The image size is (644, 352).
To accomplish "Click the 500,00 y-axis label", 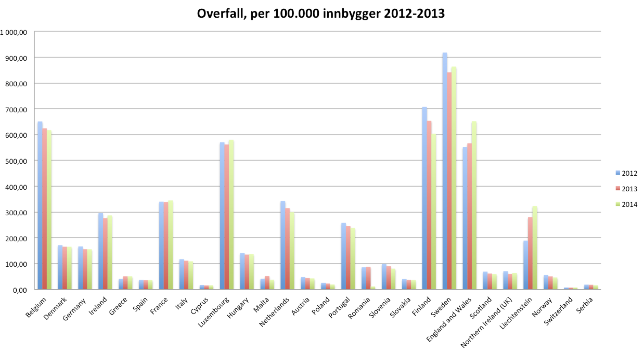I will [x=16, y=161].
